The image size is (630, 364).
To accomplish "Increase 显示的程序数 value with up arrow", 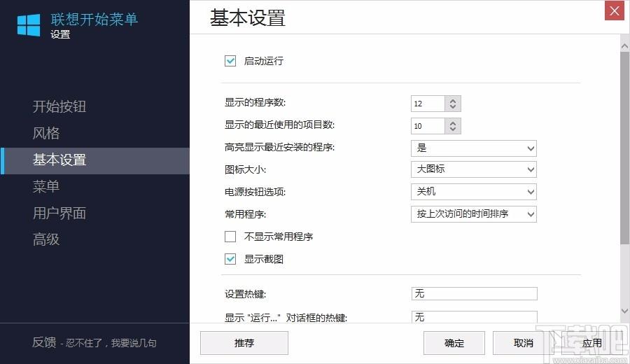I will pyautogui.click(x=453, y=100).
